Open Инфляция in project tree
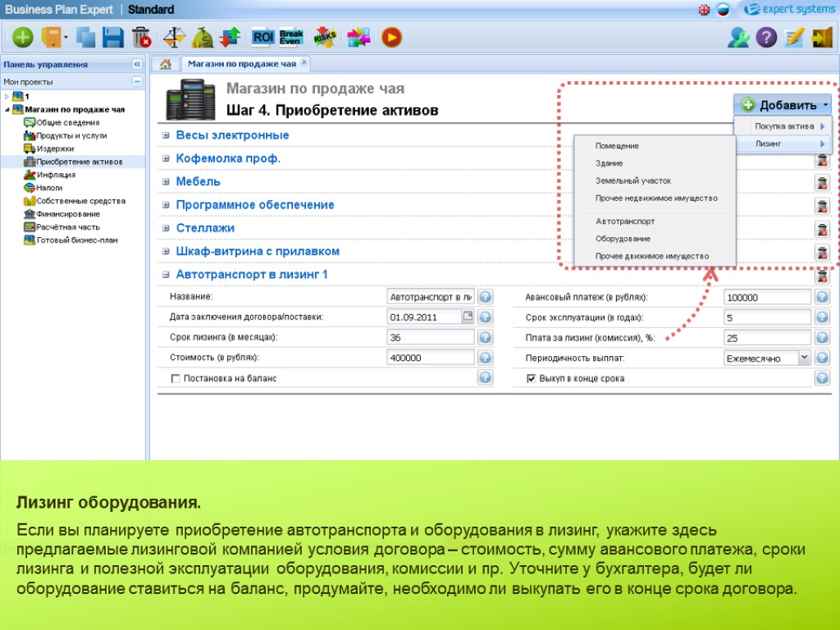The height and width of the screenshot is (630, 840). point(56,175)
